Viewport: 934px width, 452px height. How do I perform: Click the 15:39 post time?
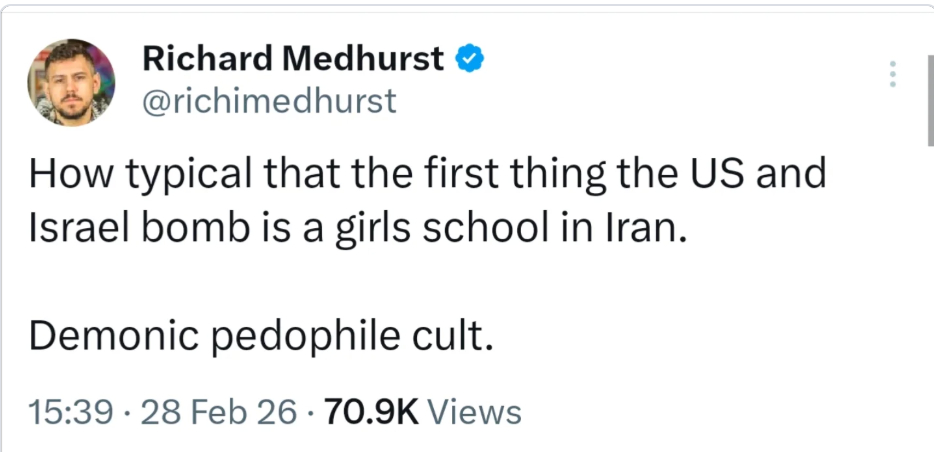(70, 412)
